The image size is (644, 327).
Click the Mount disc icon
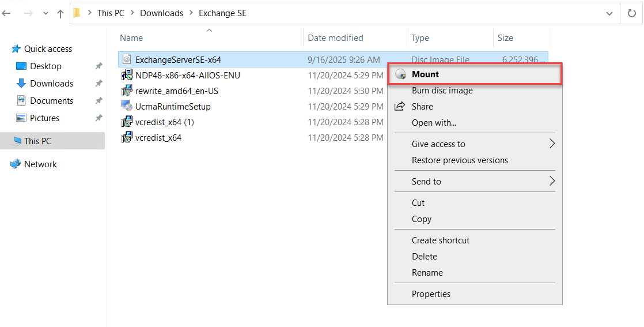(x=400, y=74)
